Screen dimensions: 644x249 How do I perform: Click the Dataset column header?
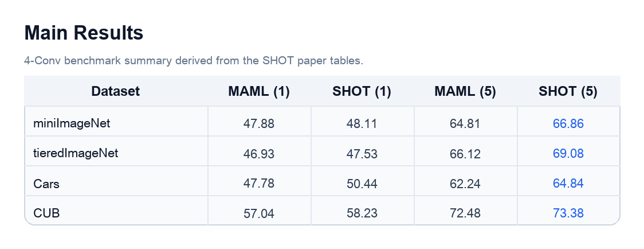[x=115, y=91]
